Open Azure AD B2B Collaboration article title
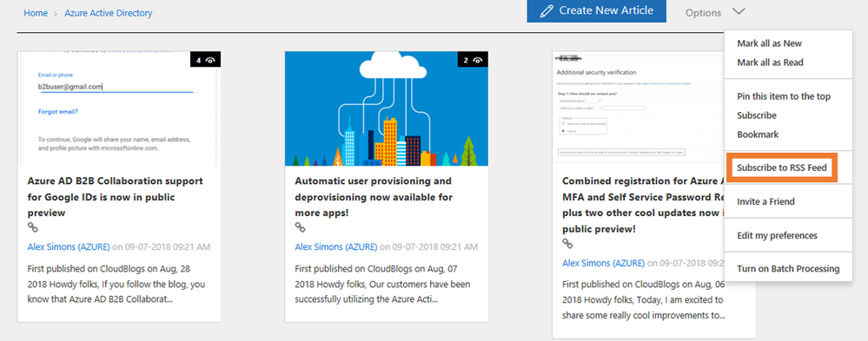The height and width of the screenshot is (341, 868). point(116,197)
